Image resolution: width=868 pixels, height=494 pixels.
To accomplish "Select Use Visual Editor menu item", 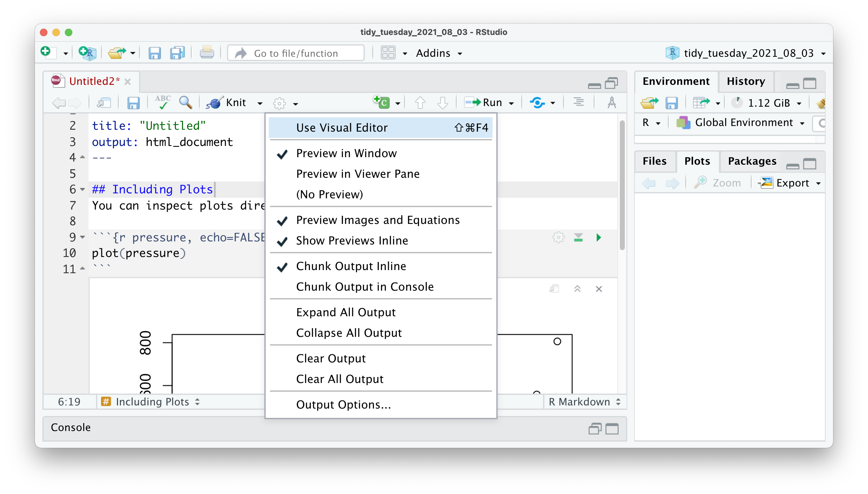I will tap(342, 128).
